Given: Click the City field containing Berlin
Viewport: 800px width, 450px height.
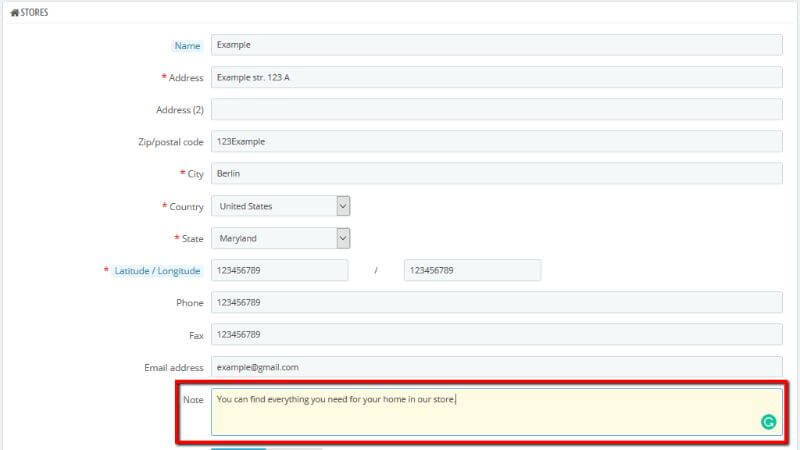Looking at the screenshot, I should 496,173.
